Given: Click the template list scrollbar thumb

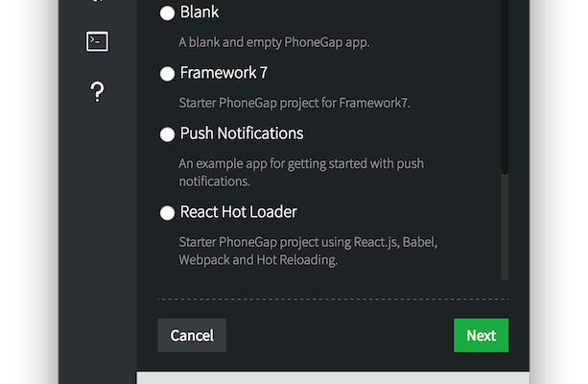Looking at the screenshot, I should pos(505,86).
